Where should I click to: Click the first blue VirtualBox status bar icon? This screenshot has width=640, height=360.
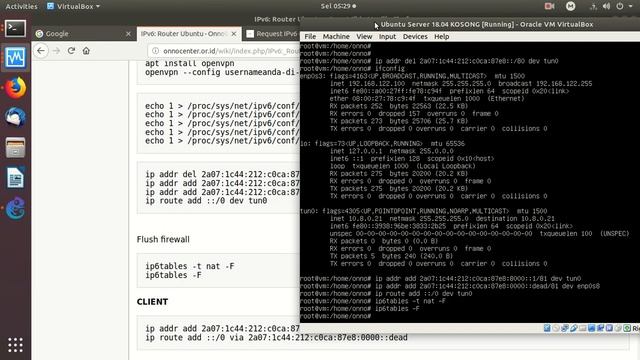tap(547, 328)
